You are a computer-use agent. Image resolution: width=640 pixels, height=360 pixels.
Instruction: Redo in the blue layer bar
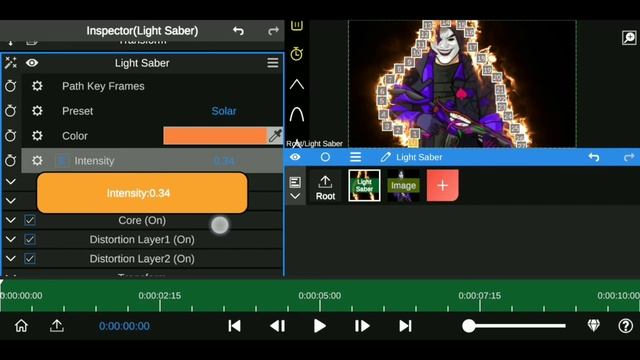[629, 157]
